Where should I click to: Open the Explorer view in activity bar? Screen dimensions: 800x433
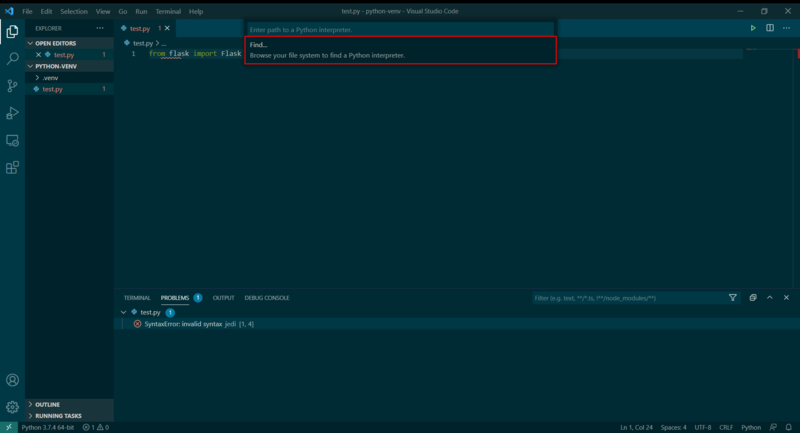click(12, 32)
